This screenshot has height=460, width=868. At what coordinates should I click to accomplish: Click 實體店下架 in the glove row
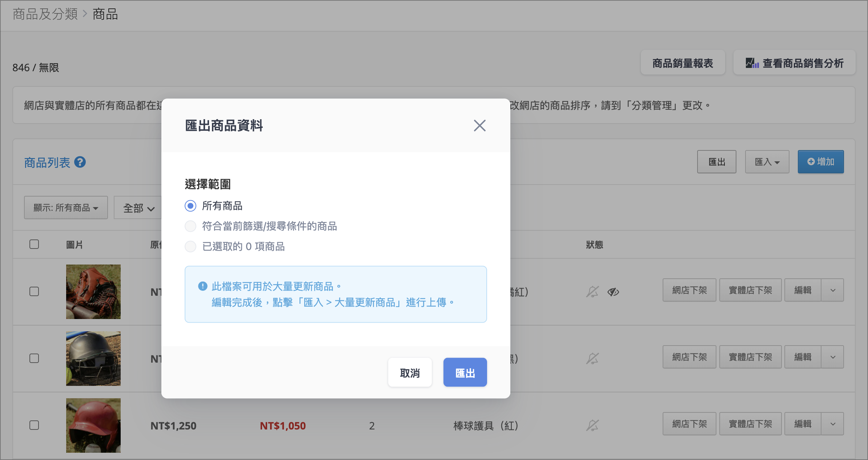[x=750, y=290]
